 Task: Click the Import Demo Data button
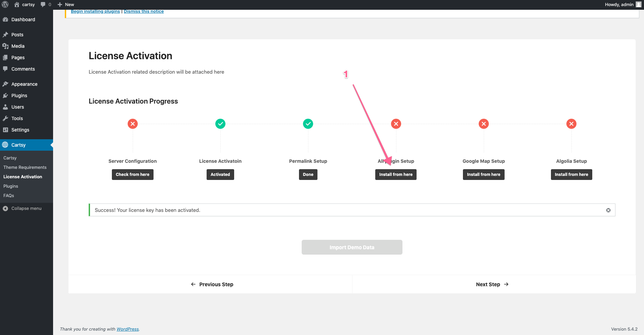(x=352, y=247)
